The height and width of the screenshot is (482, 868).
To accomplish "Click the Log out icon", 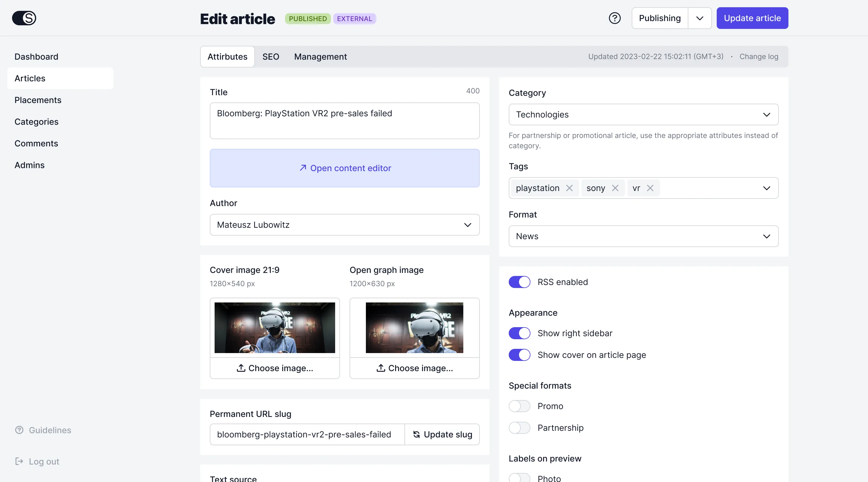I will click(x=19, y=462).
